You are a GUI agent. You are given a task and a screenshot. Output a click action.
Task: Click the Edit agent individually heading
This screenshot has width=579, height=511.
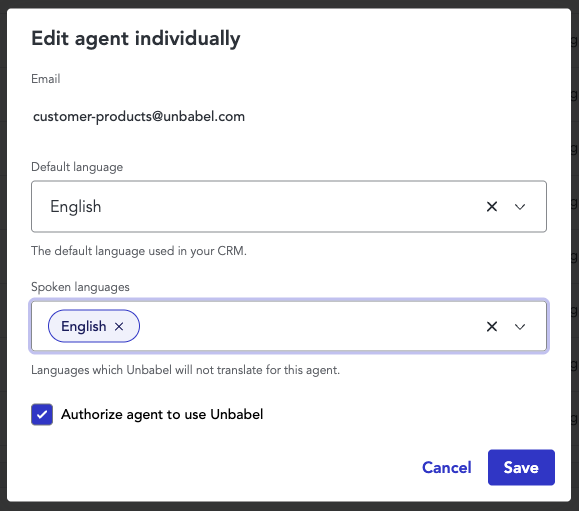(x=136, y=39)
